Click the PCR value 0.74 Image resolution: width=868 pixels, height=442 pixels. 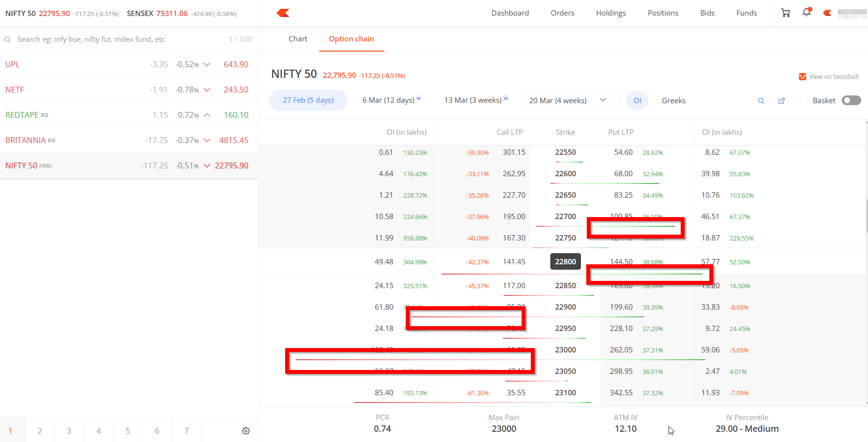[382, 429]
